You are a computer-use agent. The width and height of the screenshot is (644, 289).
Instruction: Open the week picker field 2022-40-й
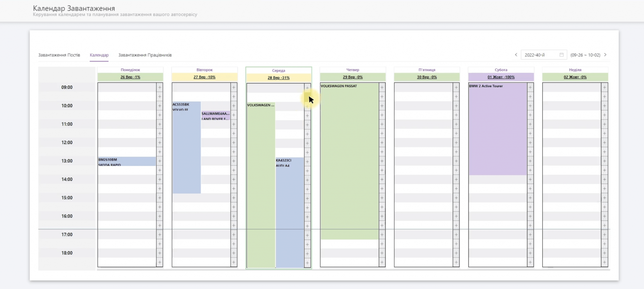(x=544, y=55)
